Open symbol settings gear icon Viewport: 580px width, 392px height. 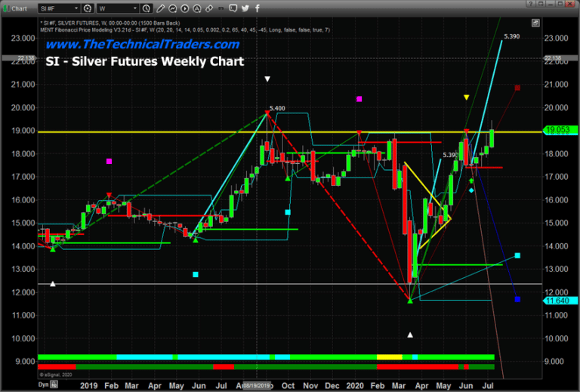coord(88,8)
